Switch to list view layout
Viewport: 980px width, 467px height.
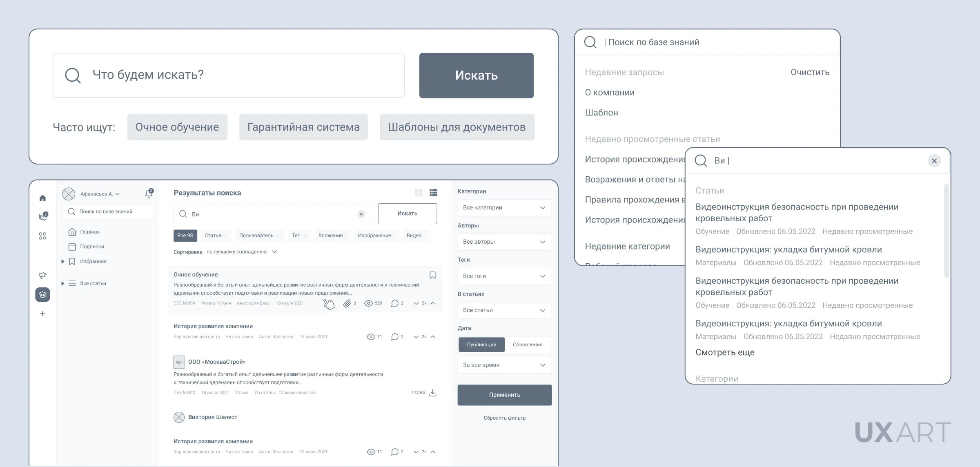[433, 193]
